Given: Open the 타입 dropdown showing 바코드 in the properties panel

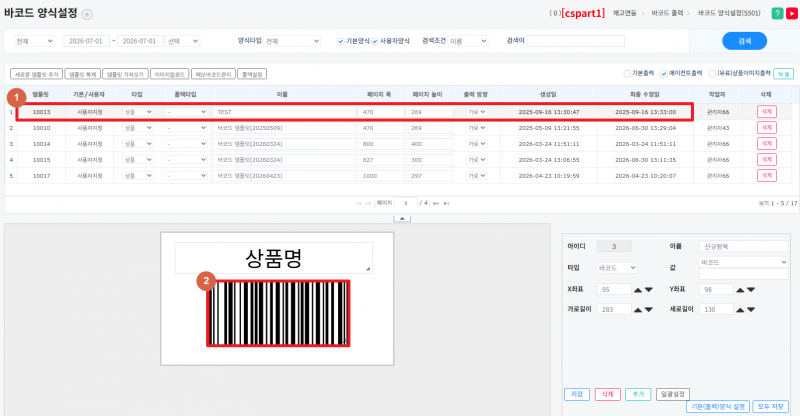Looking at the screenshot, I should (617, 267).
